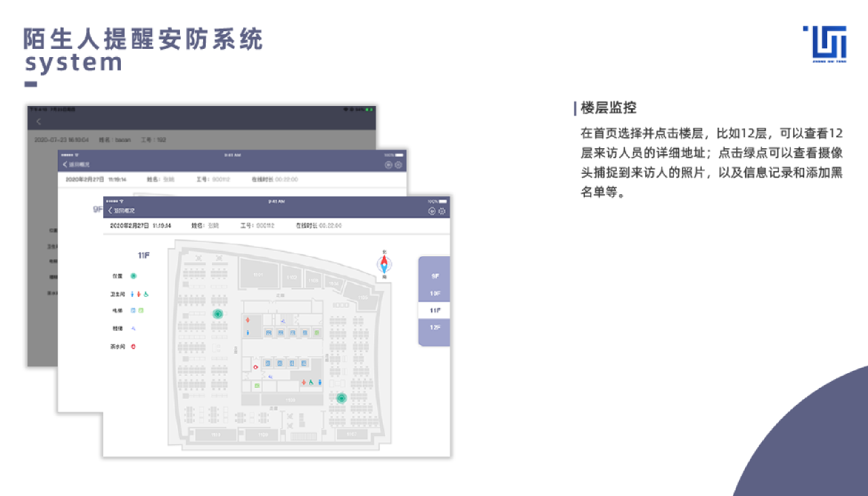Click the 工号 000112 field in the front window
The width and height of the screenshot is (868, 496).
(x=257, y=226)
